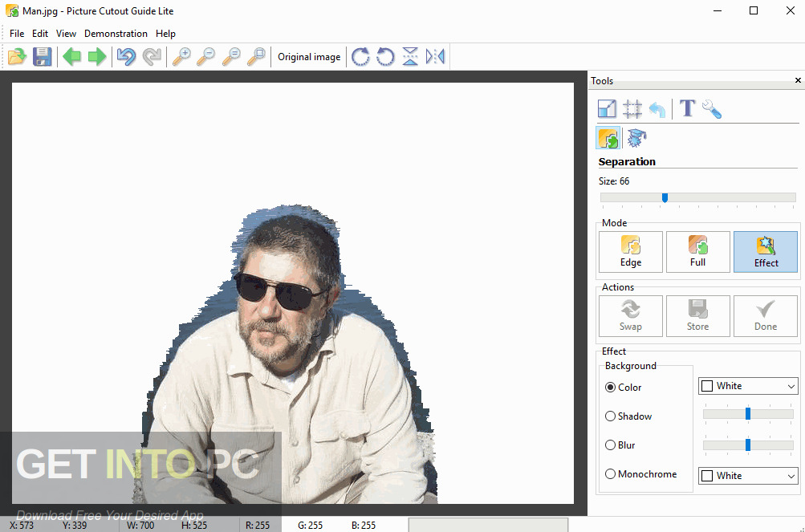
Task: Activate Effect mode
Action: point(766,252)
